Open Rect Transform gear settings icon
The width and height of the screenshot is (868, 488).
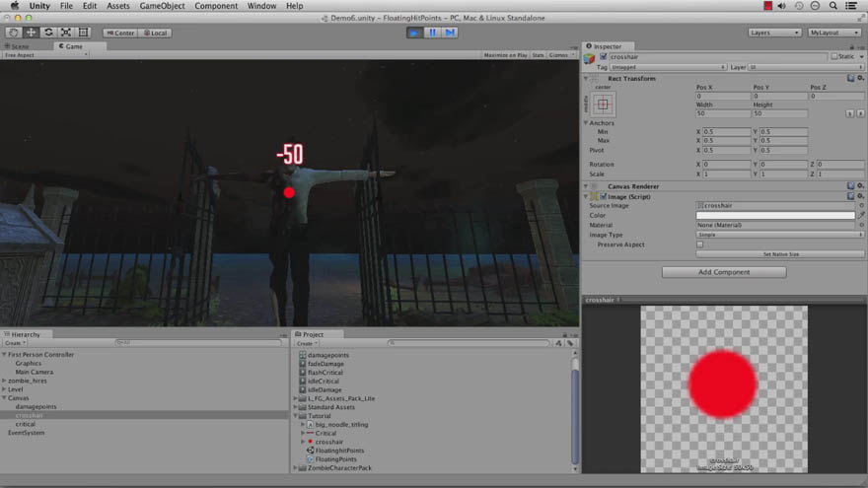coord(861,79)
